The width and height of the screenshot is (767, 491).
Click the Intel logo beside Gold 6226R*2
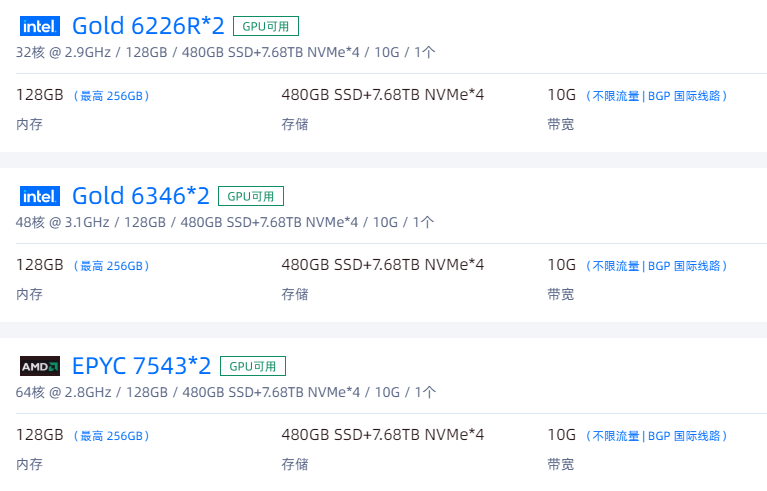point(40,26)
